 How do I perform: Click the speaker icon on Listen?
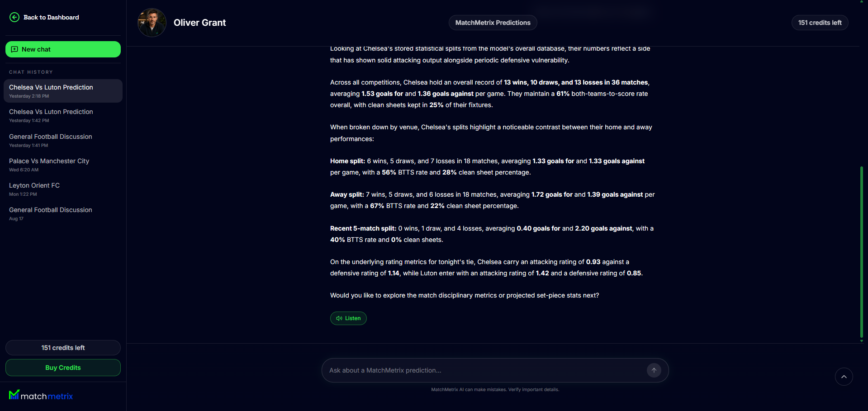tap(339, 318)
